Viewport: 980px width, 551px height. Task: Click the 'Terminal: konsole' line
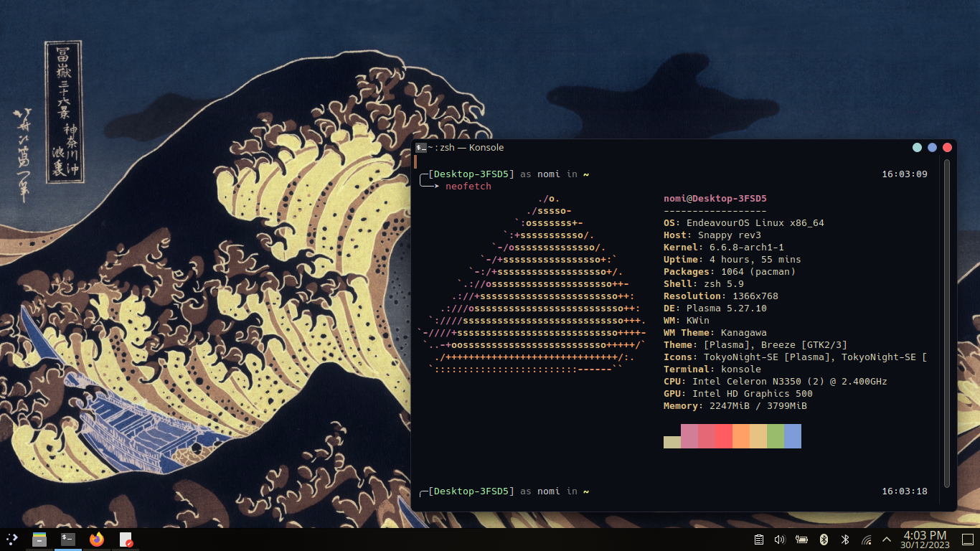[712, 369]
